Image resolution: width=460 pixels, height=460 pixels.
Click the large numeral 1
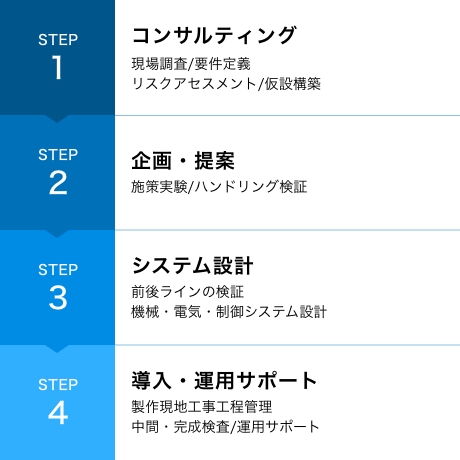tap(57, 67)
